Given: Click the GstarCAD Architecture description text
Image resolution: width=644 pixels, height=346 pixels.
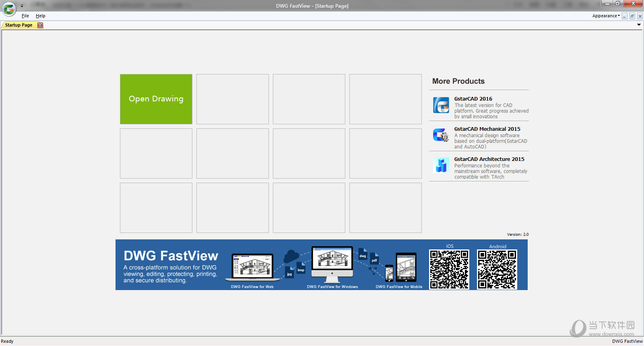Looking at the screenshot, I should (491, 171).
